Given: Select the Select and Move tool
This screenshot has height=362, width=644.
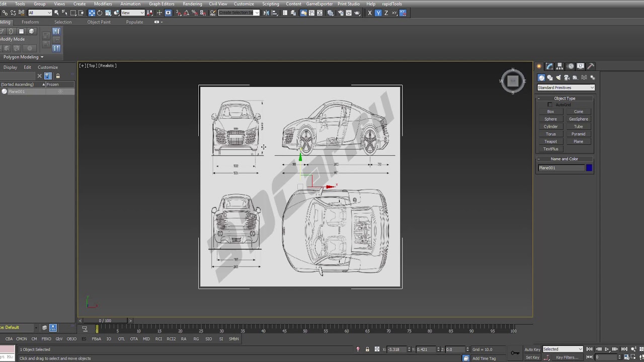Looking at the screenshot, I should point(91,13).
